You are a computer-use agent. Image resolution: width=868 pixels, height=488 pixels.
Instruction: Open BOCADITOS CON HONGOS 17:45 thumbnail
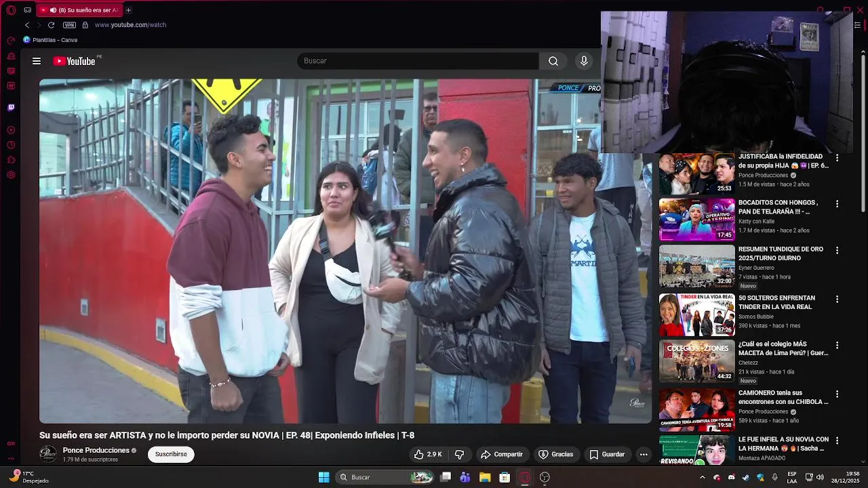click(x=696, y=220)
